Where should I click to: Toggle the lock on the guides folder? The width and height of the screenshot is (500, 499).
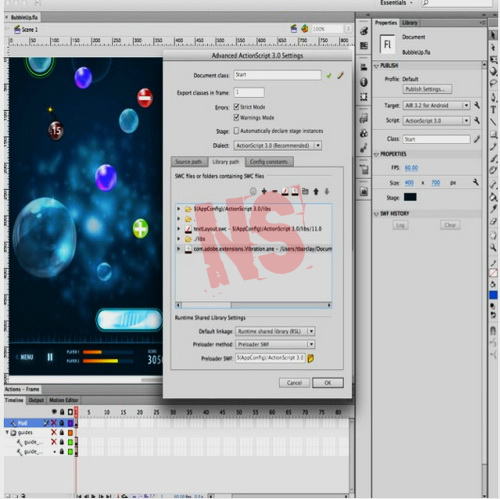(62, 432)
